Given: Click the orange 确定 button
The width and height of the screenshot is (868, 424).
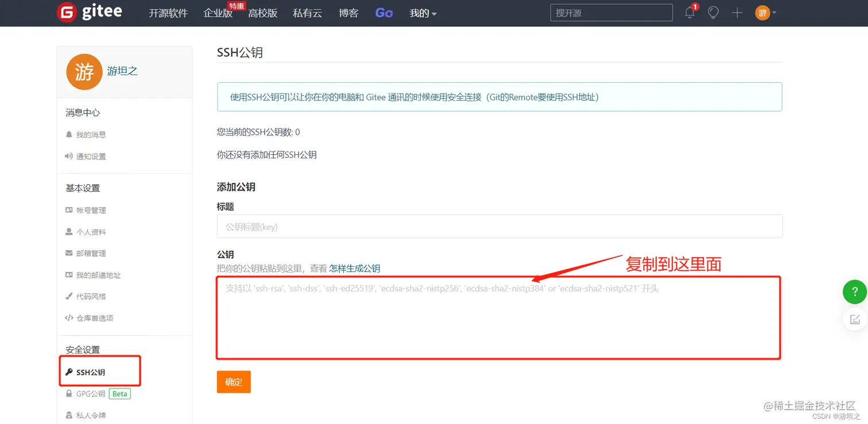Looking at the screenshot, I should [234, 382].
